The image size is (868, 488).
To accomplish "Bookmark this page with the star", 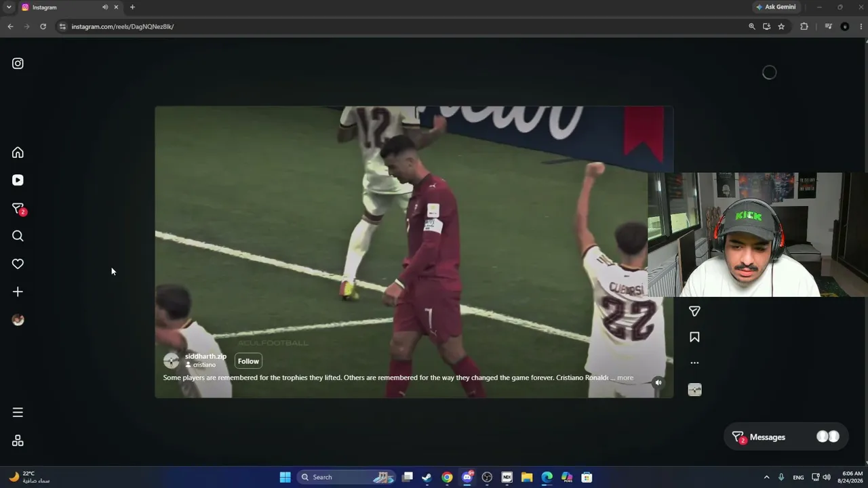I will pyautogui.click(x=781, y=26).
